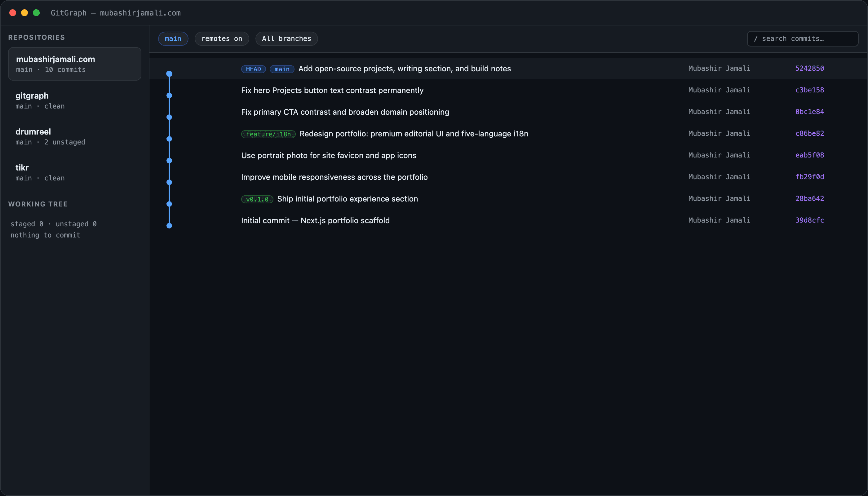The width and height of the screenshot is (868, 496).
Task: Click graph node for commit 39d8cfc
Action: point(169,225)
